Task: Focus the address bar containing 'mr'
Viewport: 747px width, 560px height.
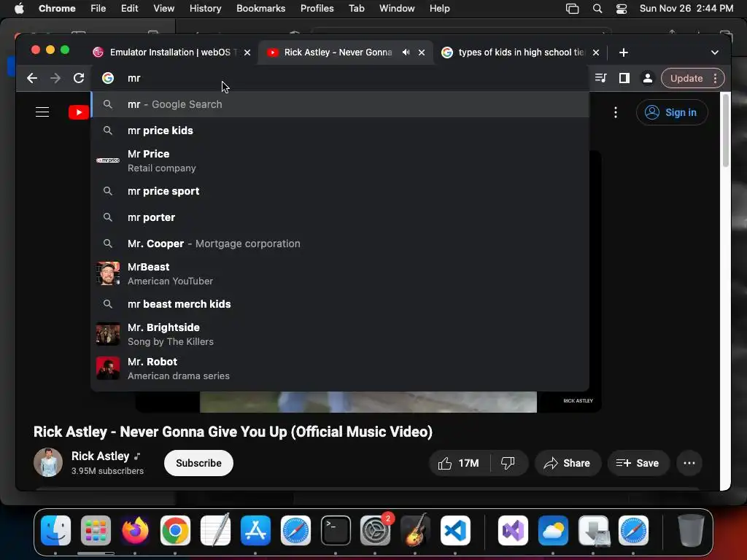Action: click(341, 78)
